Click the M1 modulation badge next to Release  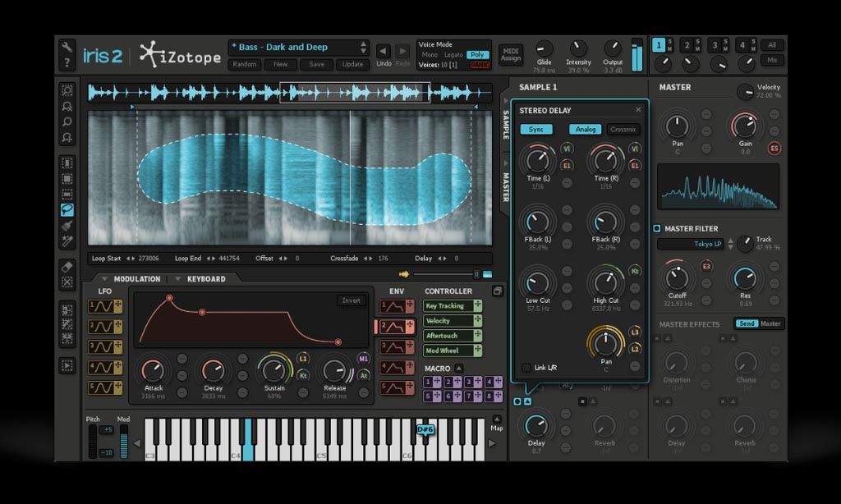click(x=364, y=359)
